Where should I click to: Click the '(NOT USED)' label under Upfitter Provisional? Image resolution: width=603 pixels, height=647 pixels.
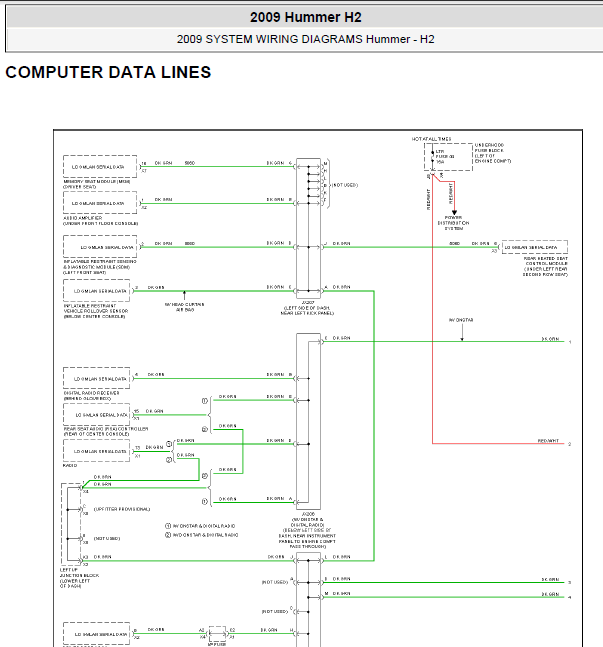coord(107,538)
